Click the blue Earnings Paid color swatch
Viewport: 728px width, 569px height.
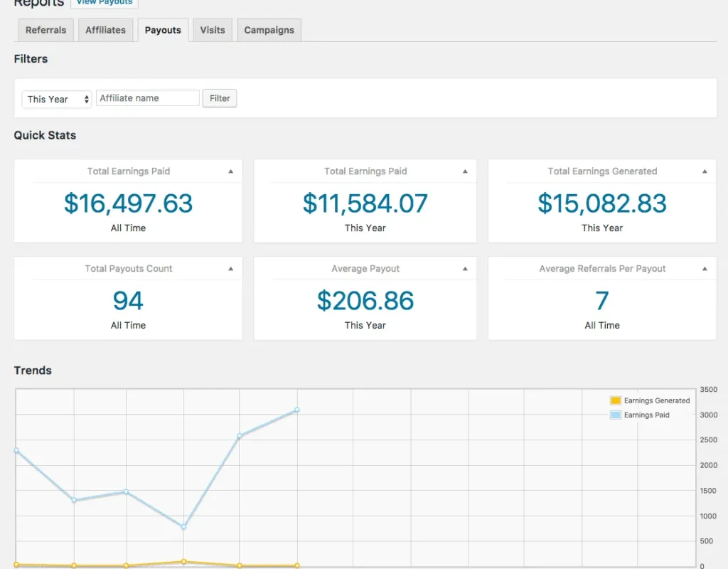[x=614, y=415]
